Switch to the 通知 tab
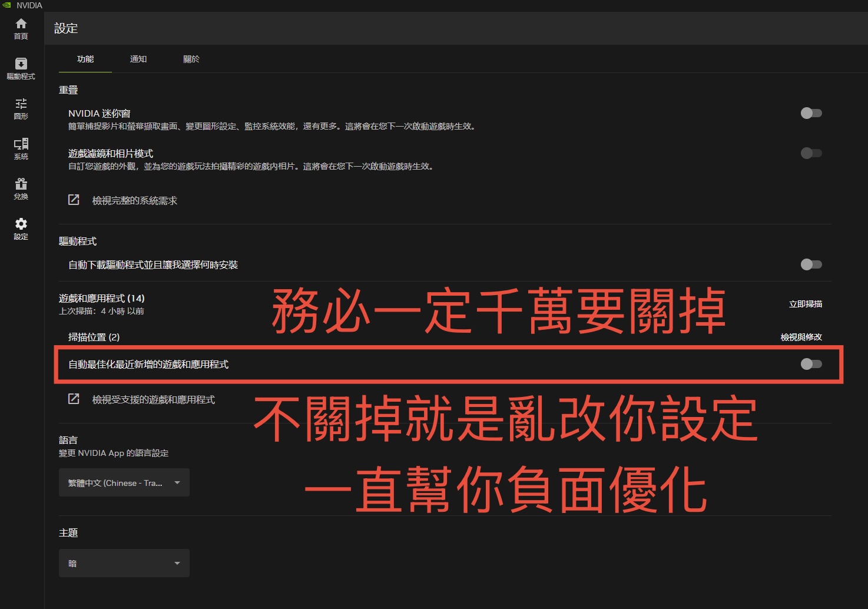 [x=138, y=59]
